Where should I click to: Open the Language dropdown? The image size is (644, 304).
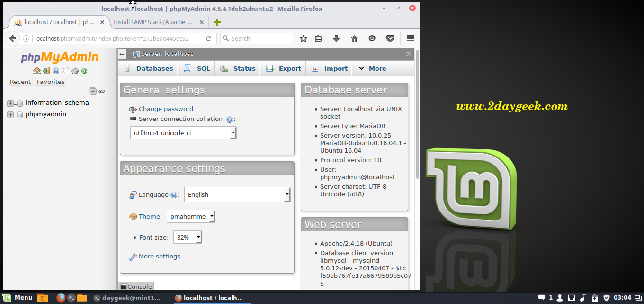(237, 194)
